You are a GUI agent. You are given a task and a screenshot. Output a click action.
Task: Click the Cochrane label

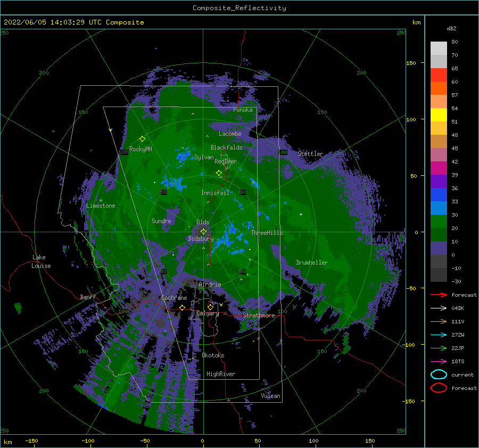[174, 298]
